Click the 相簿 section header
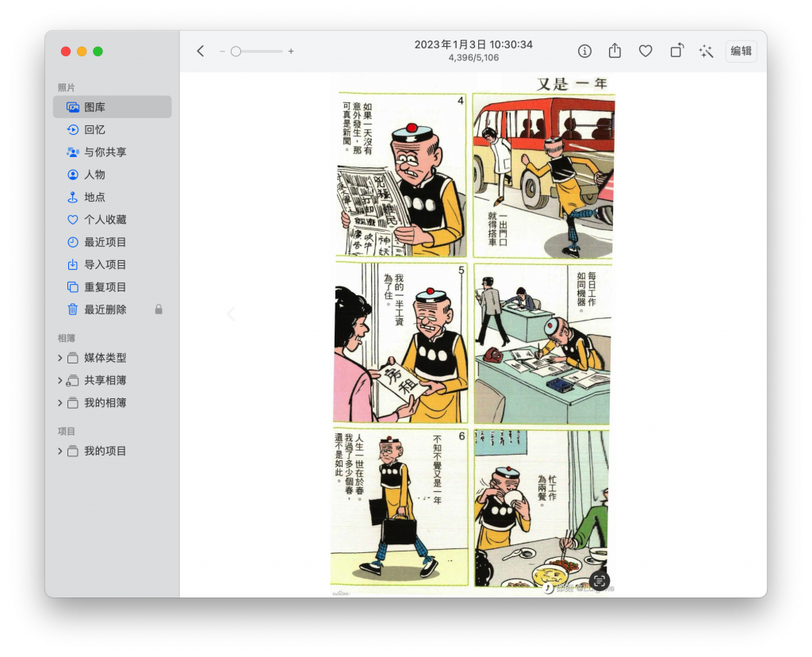The width and height of the screenshot is (812, 657). pos(67,338)
